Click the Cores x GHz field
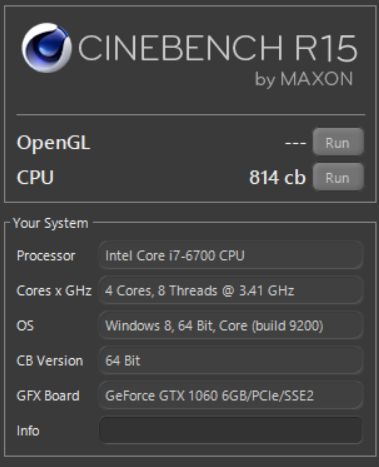This screenshot has height=467, width=379. (231, 291)
